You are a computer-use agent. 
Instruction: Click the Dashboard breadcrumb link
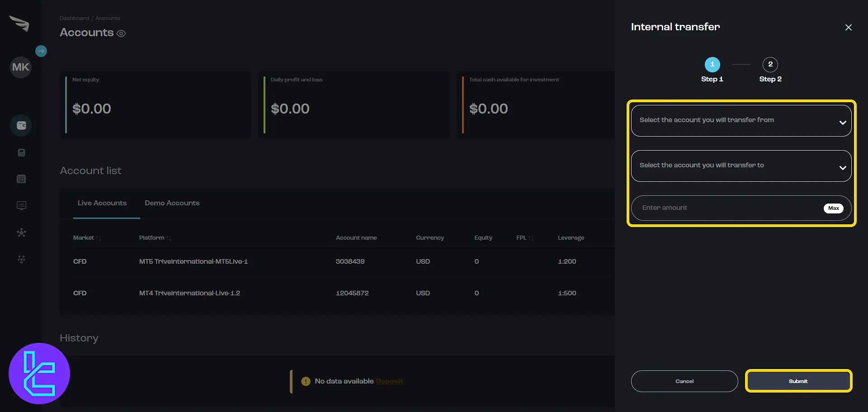[74, 19]
